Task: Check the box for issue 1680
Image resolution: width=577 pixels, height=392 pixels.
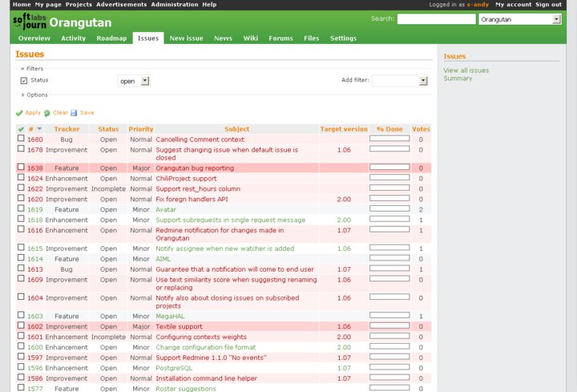Action: click(21, 139)
